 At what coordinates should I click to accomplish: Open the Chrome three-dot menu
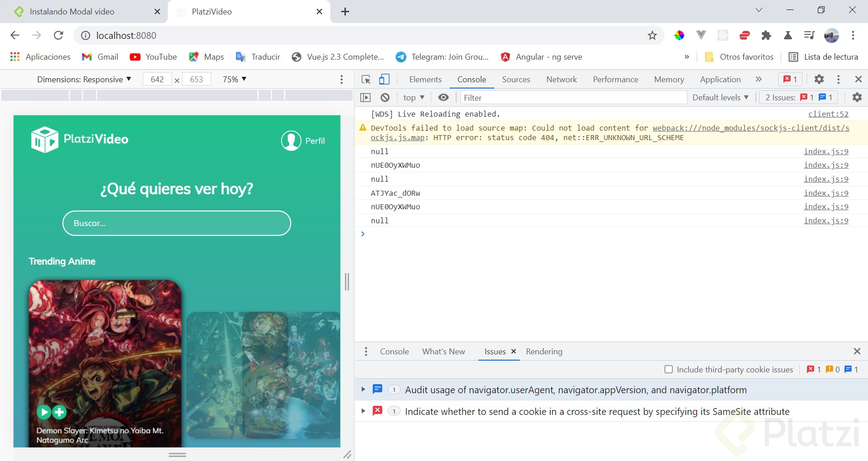pyautogui.click(x=853, y=35)
